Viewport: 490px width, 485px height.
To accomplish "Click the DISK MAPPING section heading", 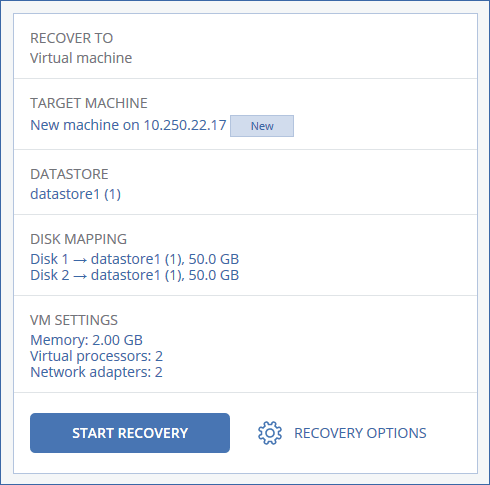I will point(78,239).
